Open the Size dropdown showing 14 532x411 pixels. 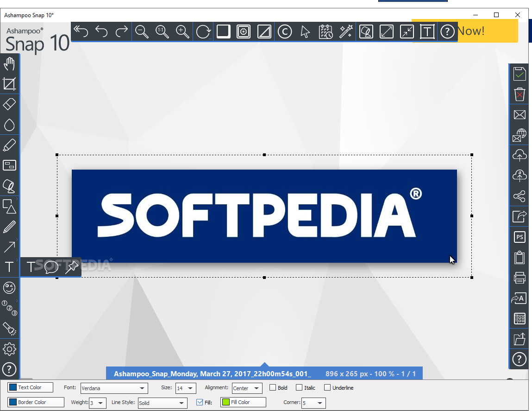click(x=186, y=388)
